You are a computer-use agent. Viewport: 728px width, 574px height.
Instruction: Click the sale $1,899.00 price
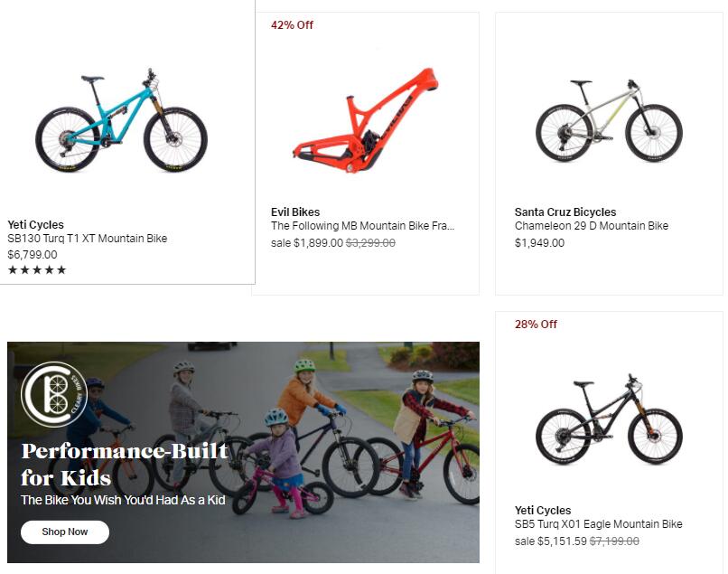click(307, 243)
